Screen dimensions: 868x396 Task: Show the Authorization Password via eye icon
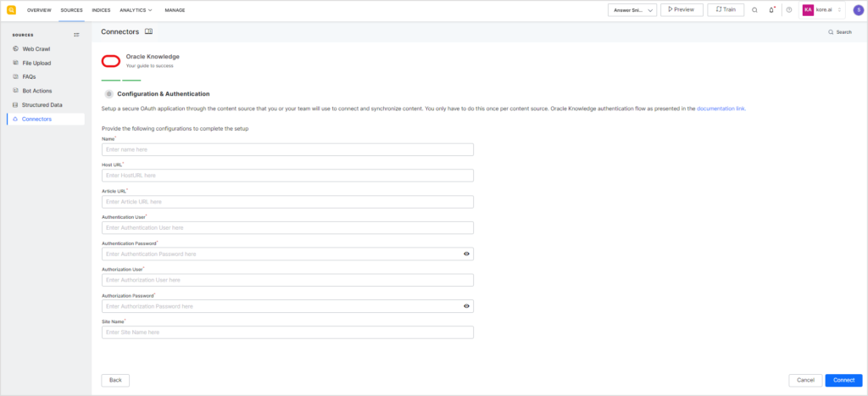pyautogui.click(x=466, y=306)
